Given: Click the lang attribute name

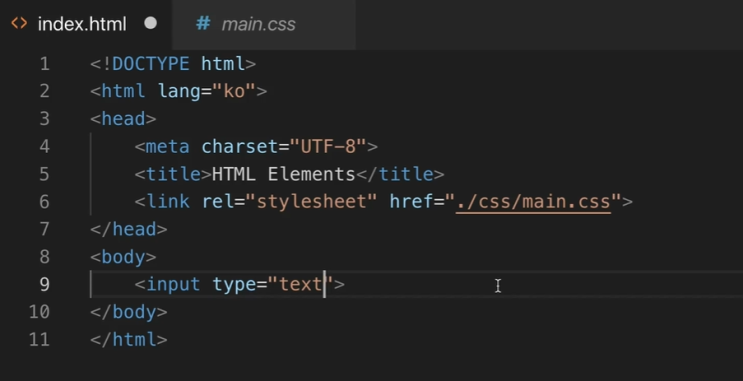Looking at the screenshot, I should 179,91.
